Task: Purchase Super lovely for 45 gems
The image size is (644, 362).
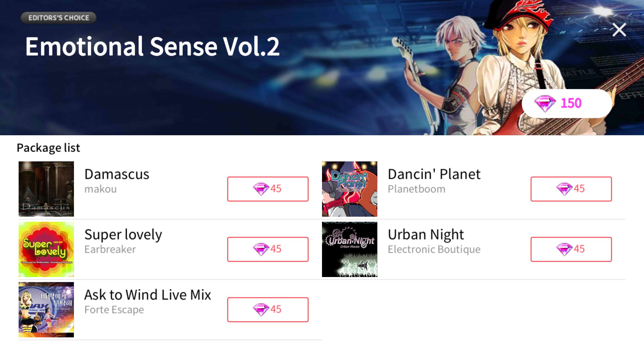Action: 268,249
